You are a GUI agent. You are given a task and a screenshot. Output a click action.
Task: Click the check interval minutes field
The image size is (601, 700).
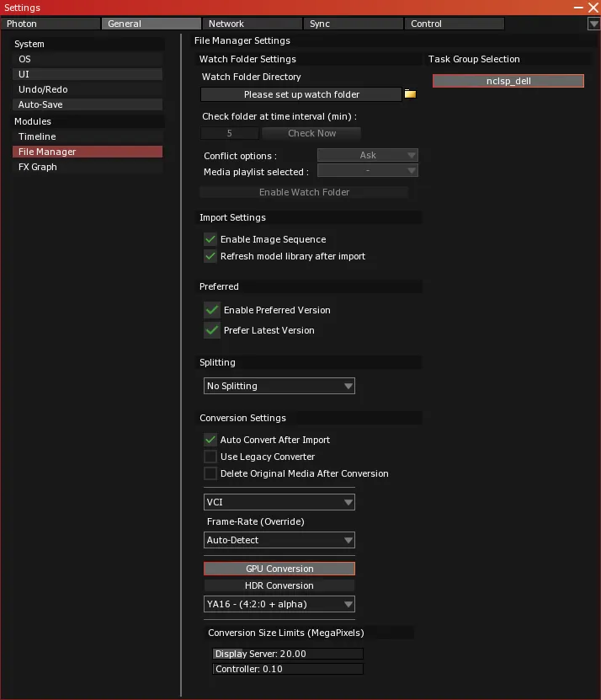(229, 133)
